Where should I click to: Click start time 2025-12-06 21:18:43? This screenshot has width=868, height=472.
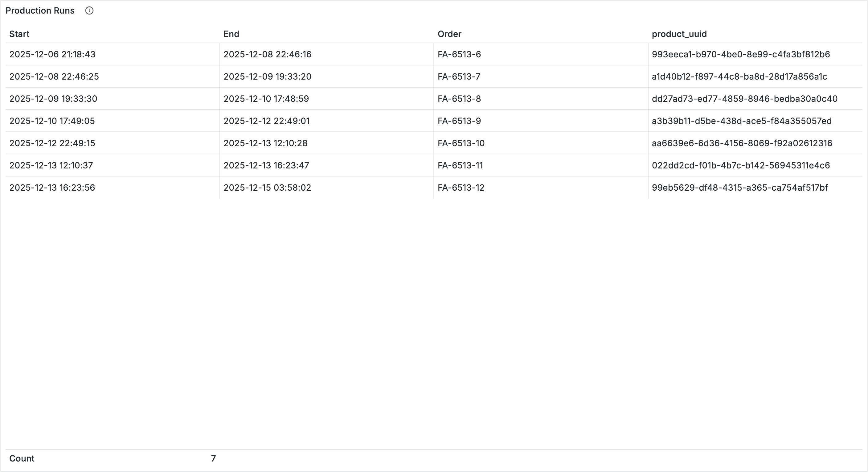pyautogui.click(x=52, y=54)
